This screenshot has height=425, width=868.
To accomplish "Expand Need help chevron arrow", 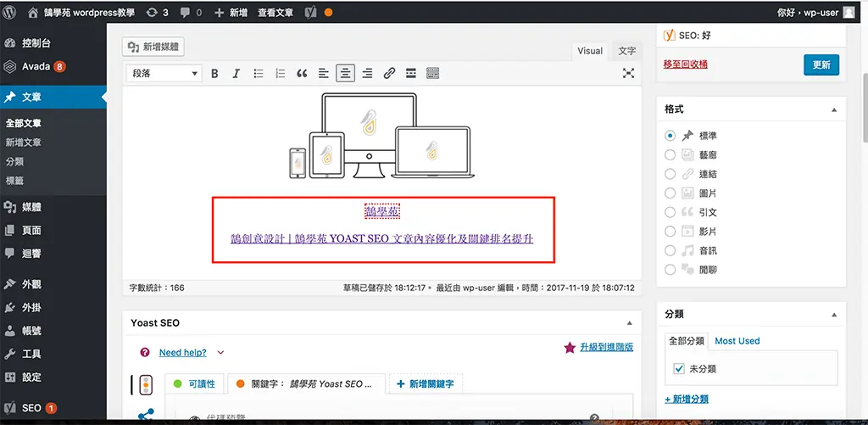I will 220,352.
